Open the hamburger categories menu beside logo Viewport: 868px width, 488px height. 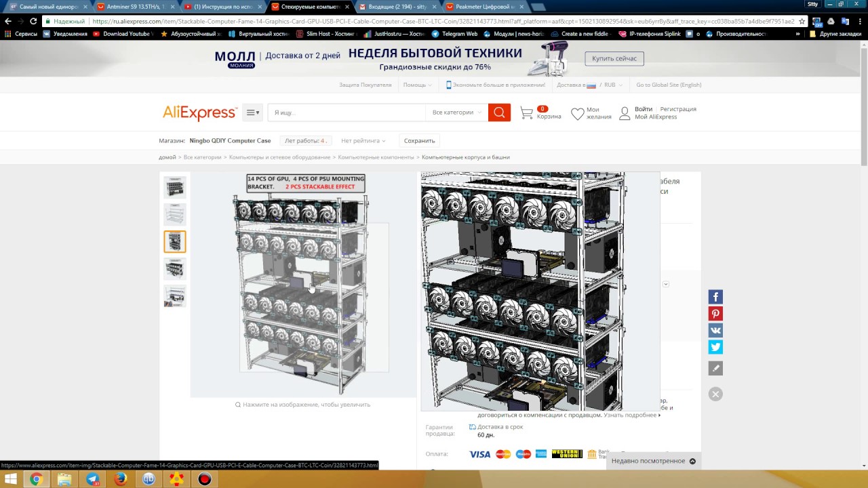(252, 113)
